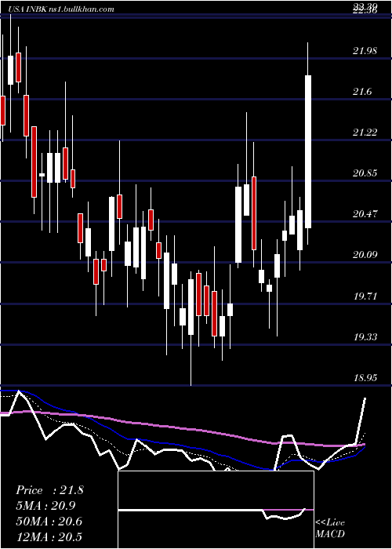Click the 21.6 price axis label
Screen dimensions: 392x549
click(x=362, y=92)
